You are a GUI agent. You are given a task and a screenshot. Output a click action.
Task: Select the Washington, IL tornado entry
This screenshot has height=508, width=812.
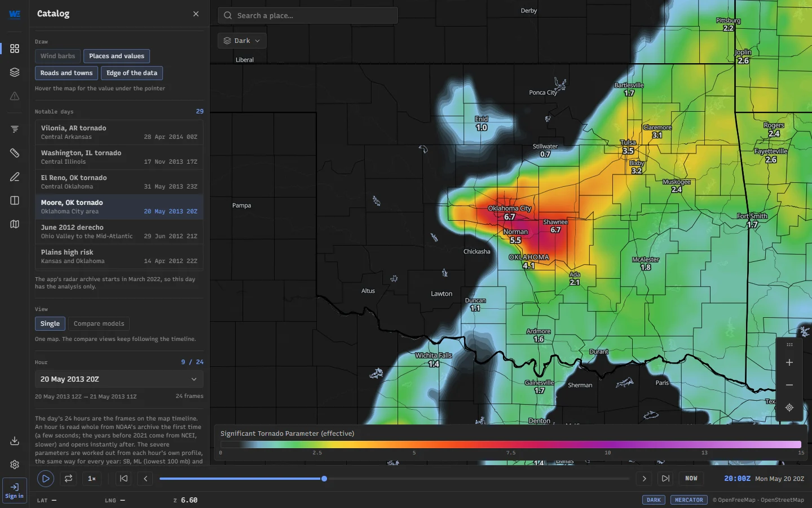tap(119, 157)
